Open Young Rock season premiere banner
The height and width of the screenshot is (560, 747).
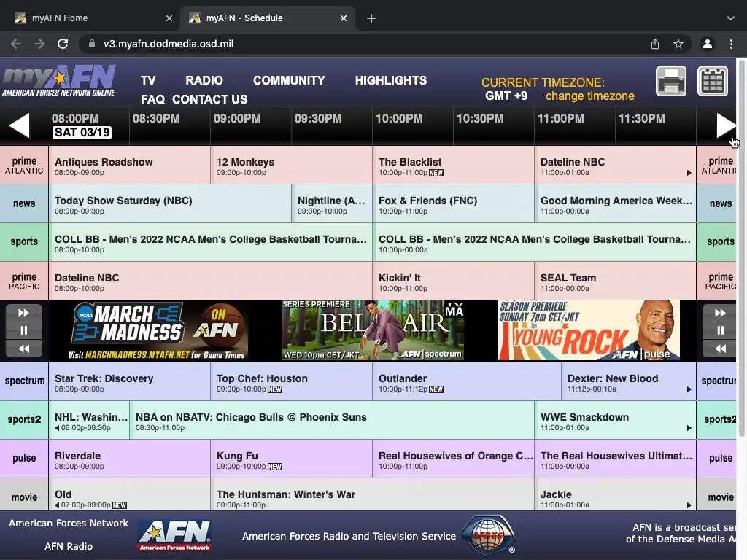(x=589, y=330)
